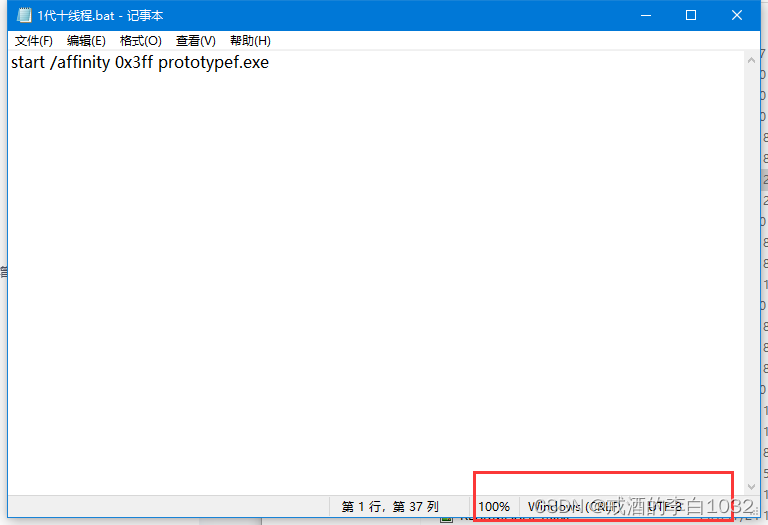Click the scroll down arrow
This screenshot has width=768, height=525.
tap(751, 486)
